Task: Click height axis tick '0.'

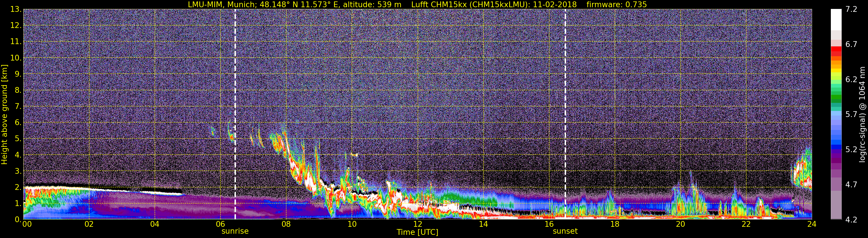Action: pos(18,219)
